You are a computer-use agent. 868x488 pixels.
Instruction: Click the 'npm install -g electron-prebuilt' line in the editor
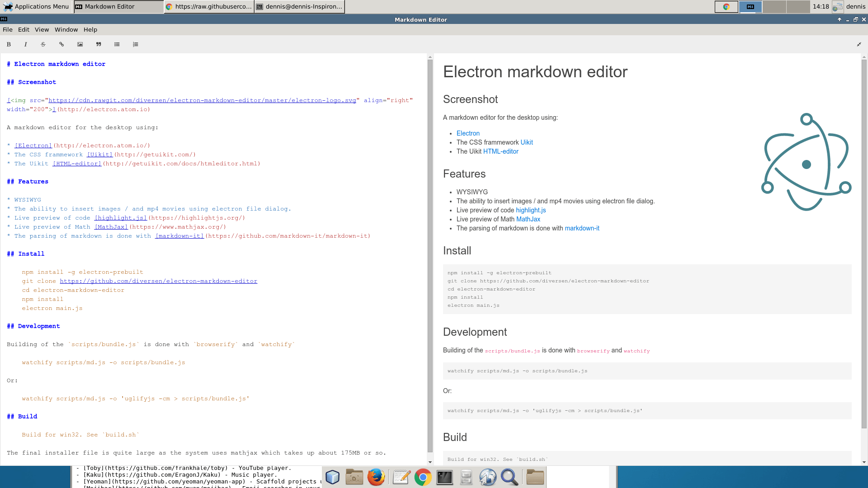pos(82,272)
